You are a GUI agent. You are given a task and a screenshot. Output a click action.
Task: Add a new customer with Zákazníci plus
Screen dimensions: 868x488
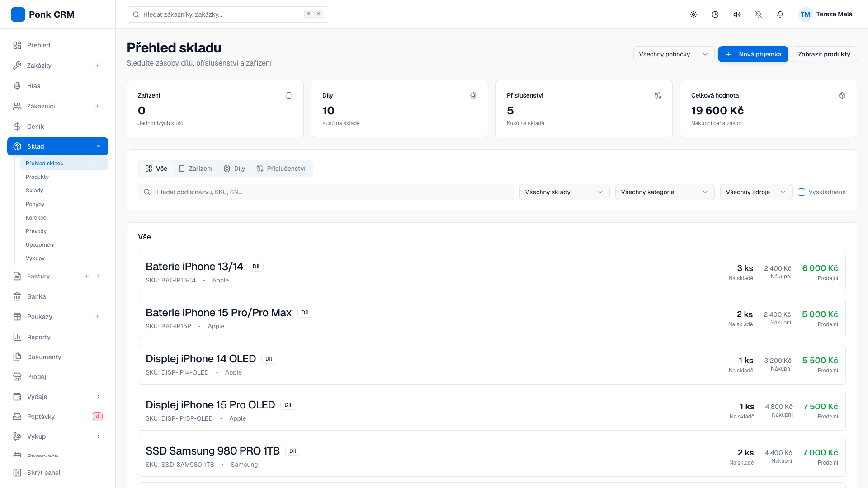pyautogui.click(x=98, y=106)
